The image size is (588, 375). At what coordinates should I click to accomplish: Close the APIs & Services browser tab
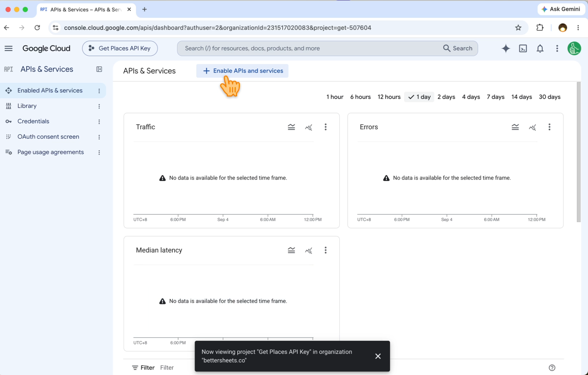tap(129, 10)
